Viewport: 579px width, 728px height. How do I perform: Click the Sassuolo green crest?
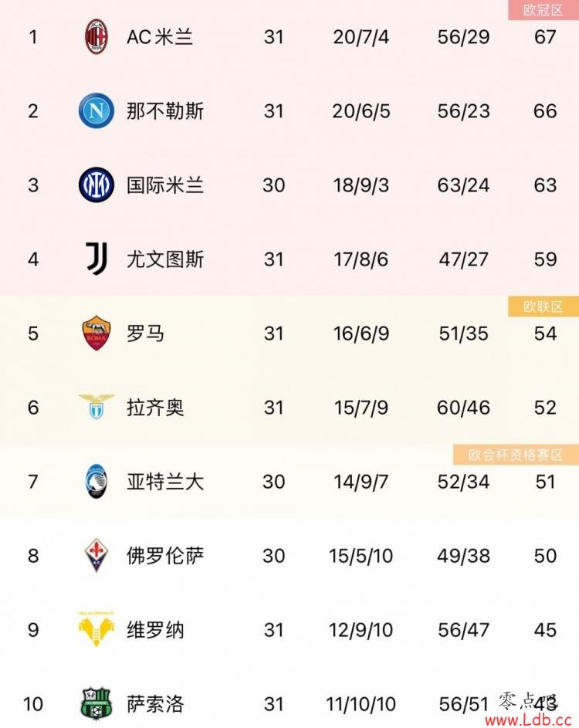pyautogui.click(x=96, y=703)
